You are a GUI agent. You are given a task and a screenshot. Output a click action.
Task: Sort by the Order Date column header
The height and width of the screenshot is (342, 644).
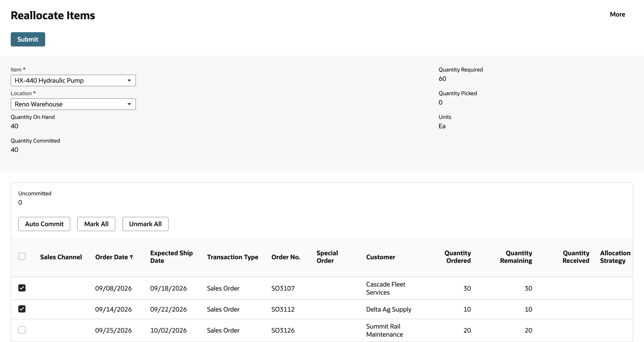[x=114, y=257]
